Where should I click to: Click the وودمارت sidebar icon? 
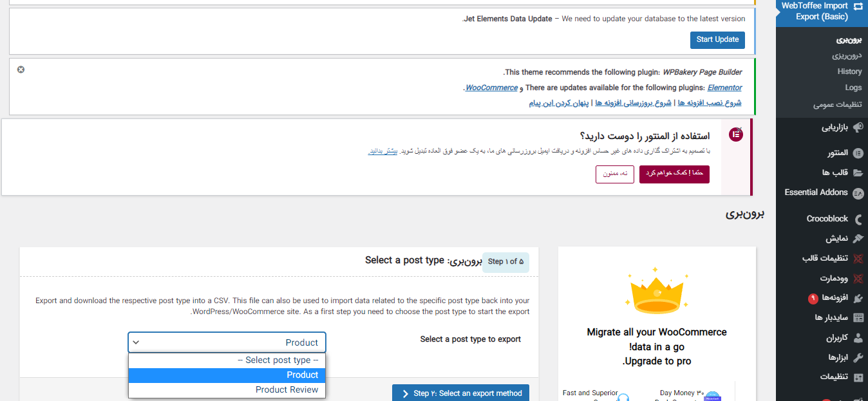pos(858,279)
